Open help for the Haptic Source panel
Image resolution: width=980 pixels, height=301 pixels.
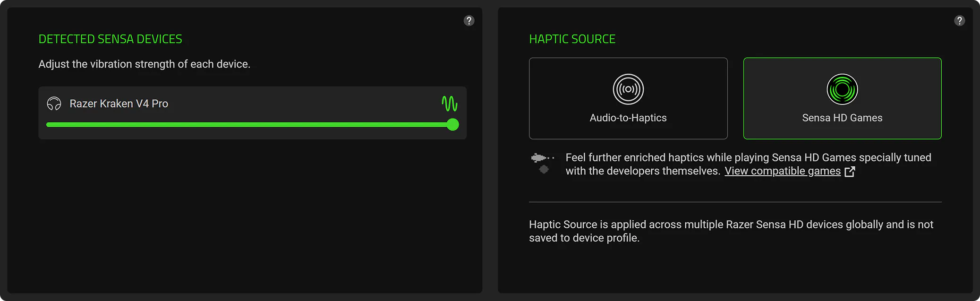pyautogui.click(x=960, y=20)
